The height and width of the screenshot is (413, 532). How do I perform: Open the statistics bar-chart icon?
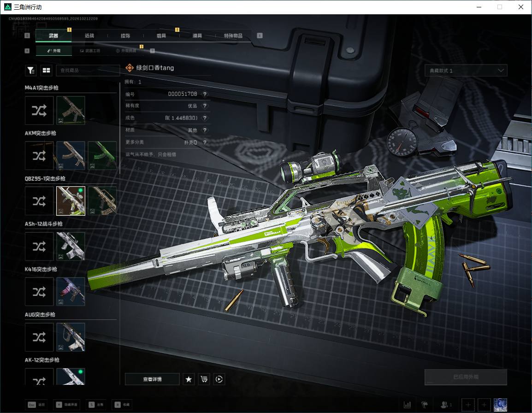407,405
